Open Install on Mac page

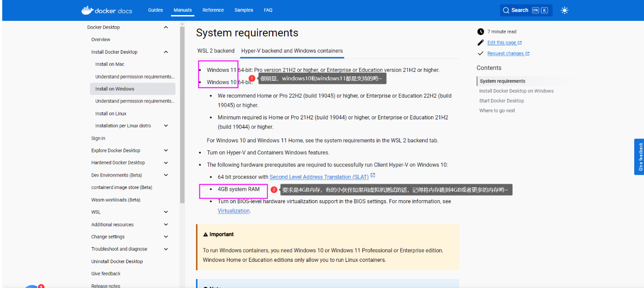(x=110, y=64)
